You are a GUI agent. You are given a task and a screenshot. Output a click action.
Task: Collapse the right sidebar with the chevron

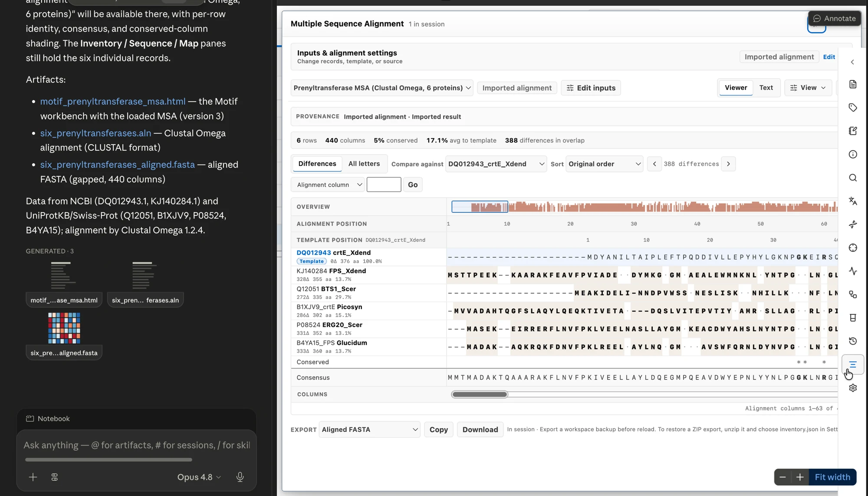[852, 62]
